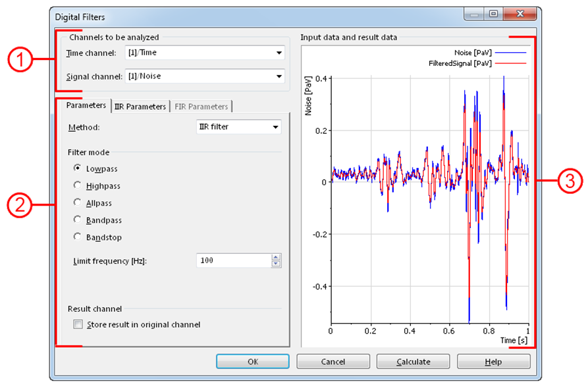Click the Limit frequency input field

click(x=233, y=260)
